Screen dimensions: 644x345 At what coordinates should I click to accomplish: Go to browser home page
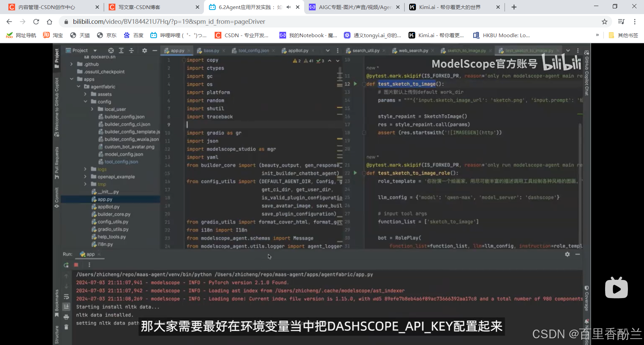tap(49, 22)
